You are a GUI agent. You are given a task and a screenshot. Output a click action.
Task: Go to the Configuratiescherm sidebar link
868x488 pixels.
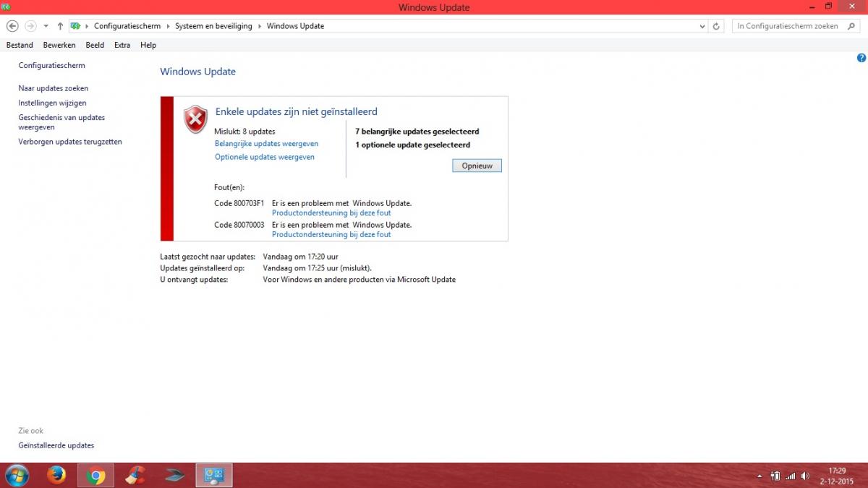(51, 65)
